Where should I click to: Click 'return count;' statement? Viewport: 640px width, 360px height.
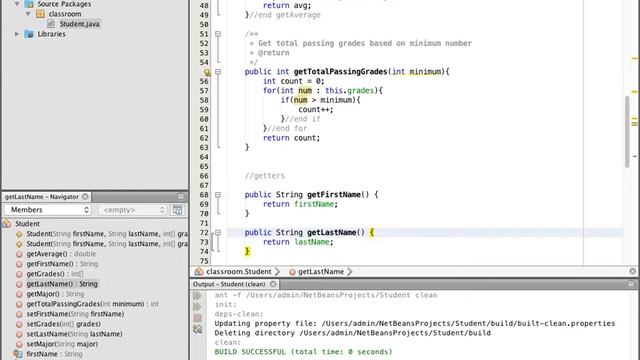point(291,138)
